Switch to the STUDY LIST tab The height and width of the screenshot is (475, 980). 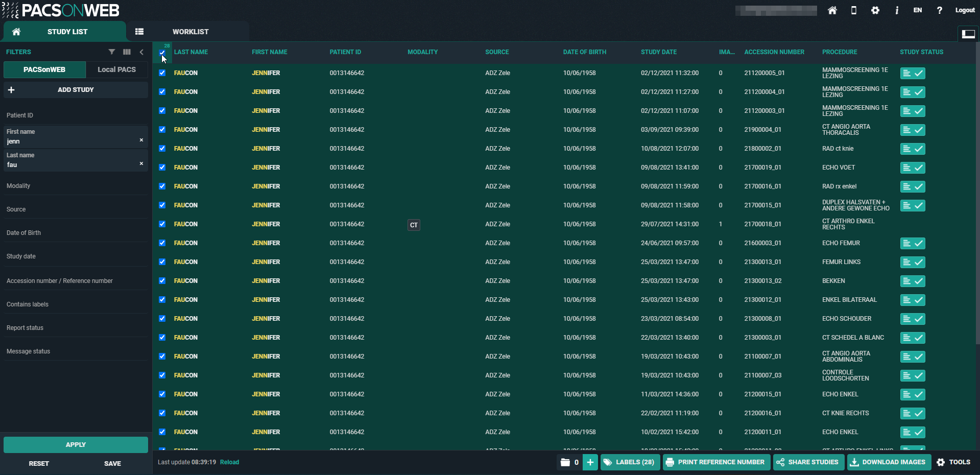pyautogui.click(x=65, y=32)
